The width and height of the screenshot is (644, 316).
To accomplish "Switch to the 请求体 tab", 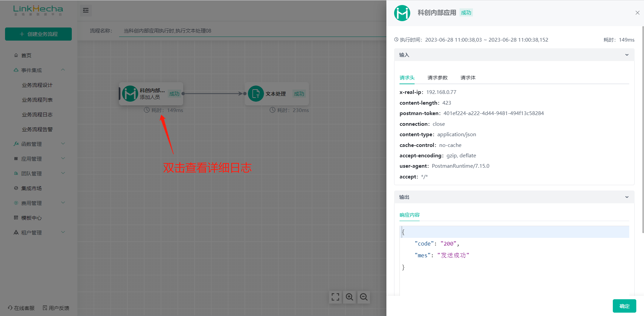I will [468, 78].
